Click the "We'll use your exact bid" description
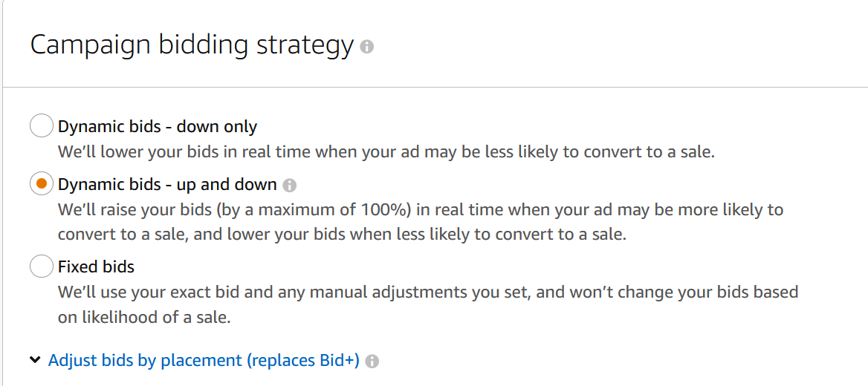868x386 pixels. pos(427,292)
